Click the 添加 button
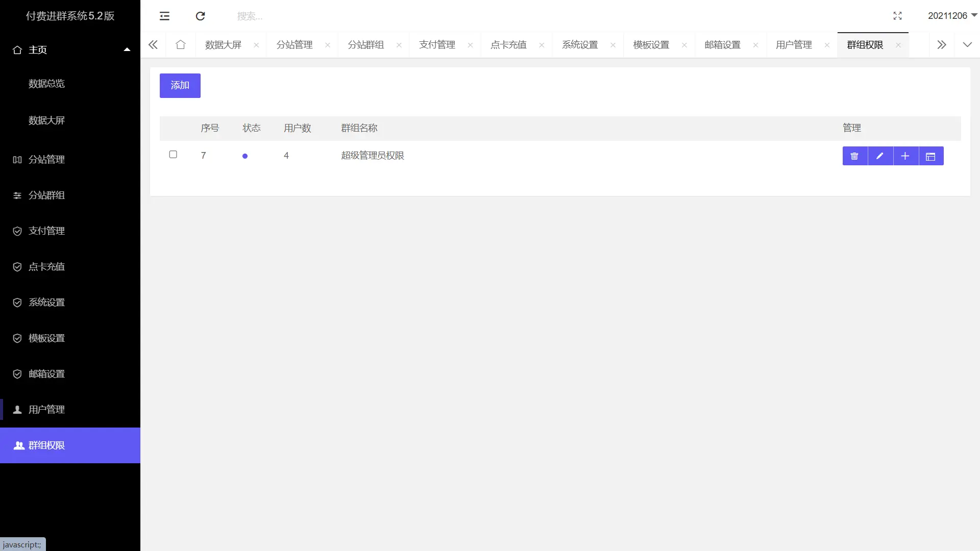Screen dimensions: 980x551 point(180,86)
